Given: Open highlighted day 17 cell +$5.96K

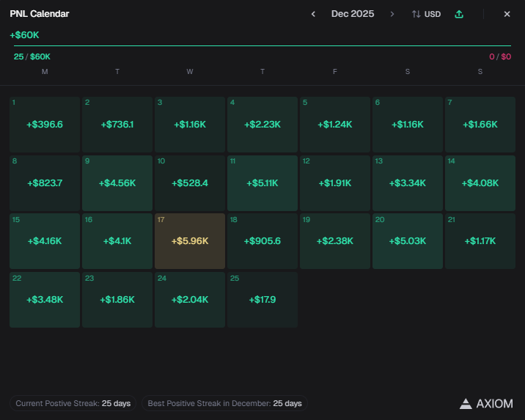Looking at the screenshot, I should point(190,241).
